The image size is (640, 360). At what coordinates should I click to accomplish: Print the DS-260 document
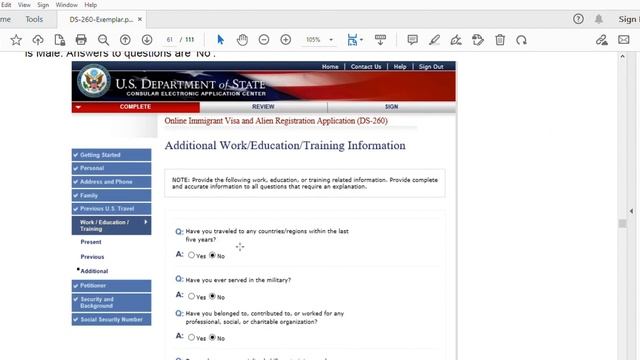pyautogui.click(x=81, y=40)
